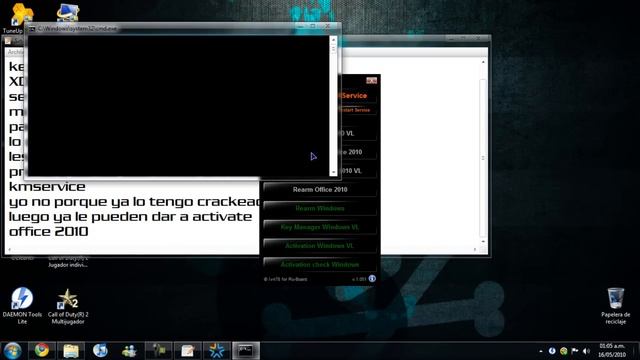
Task: Click the volume speaker tray icon
Action: [x=586, y=351]
